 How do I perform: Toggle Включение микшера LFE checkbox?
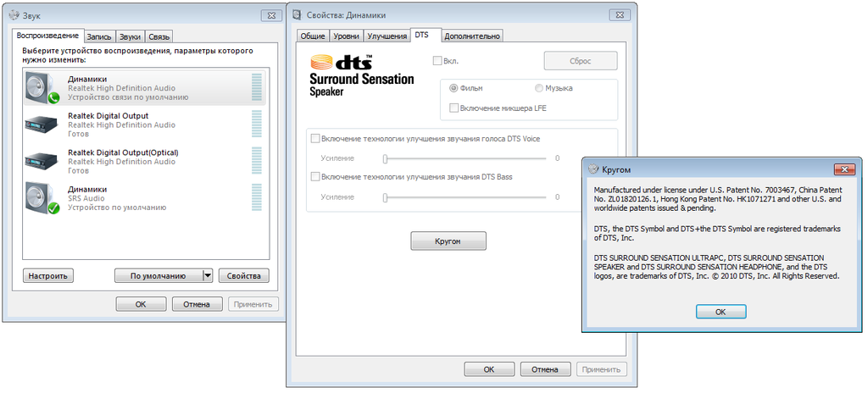454,108
